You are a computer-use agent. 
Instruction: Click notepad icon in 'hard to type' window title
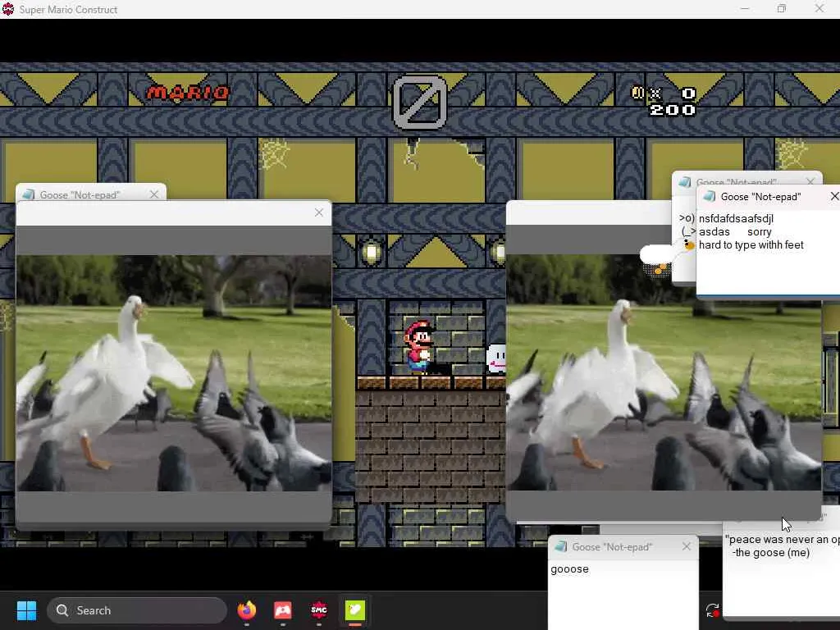(710, 197)
